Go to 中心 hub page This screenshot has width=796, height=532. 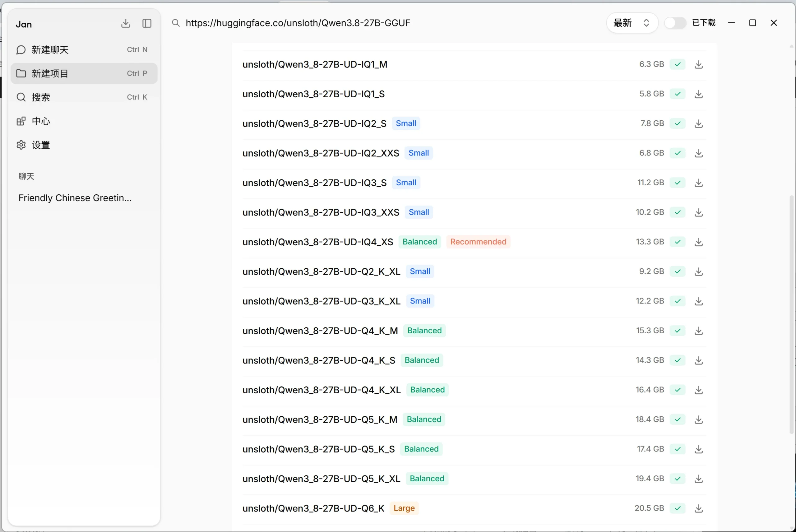click(84, 121)
